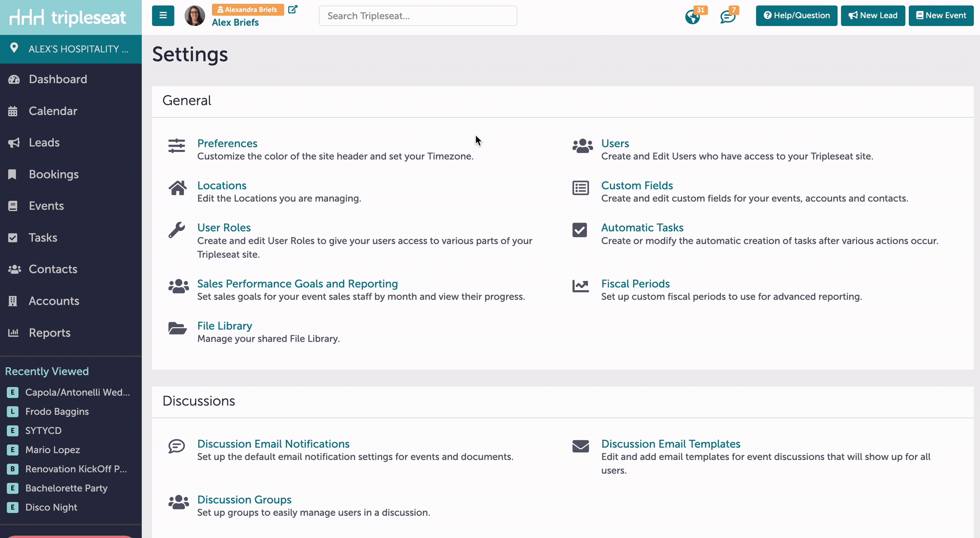Click the Sales Performance Goals group icon
This screenshot has height=538, width=980.
point(178,286)
